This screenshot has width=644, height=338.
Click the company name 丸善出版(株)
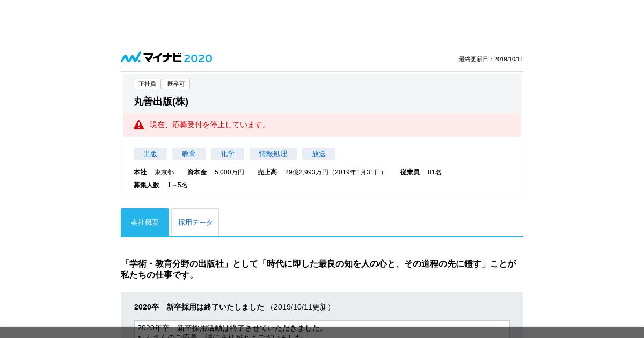pyautogui.click(x=161, y=101)
